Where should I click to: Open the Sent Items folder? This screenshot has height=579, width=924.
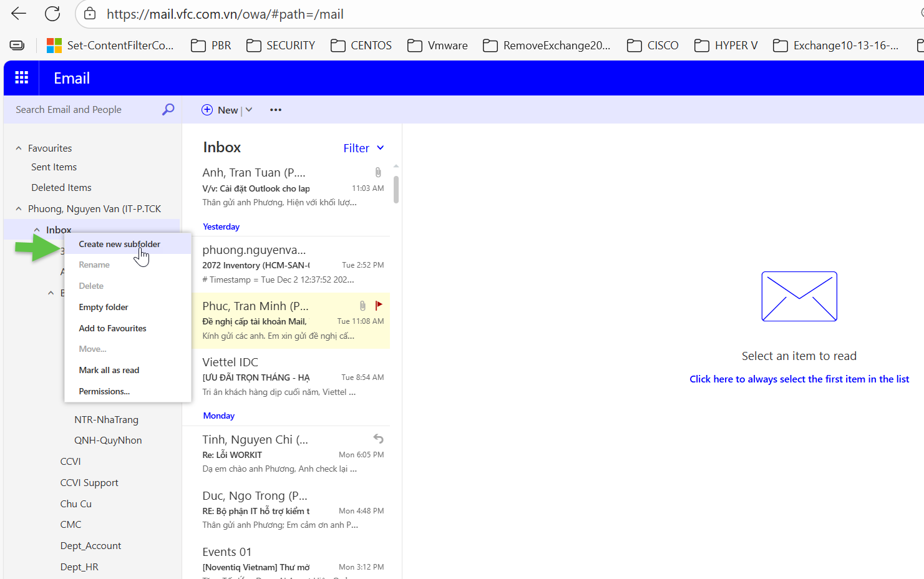(54, 167)
